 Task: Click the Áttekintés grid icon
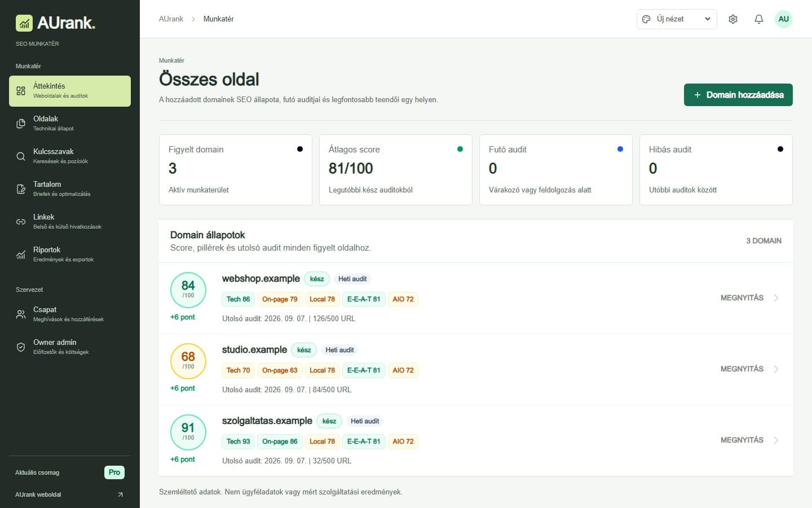click(21, 91)
